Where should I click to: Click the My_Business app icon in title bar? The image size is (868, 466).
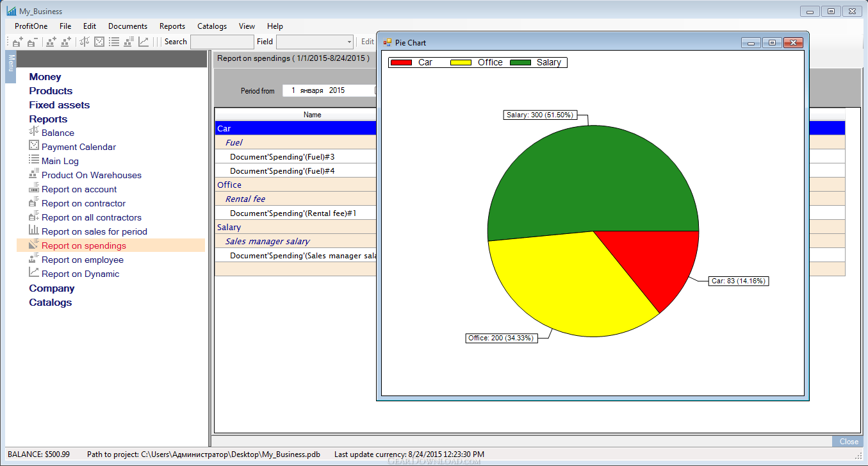[12, 11]
